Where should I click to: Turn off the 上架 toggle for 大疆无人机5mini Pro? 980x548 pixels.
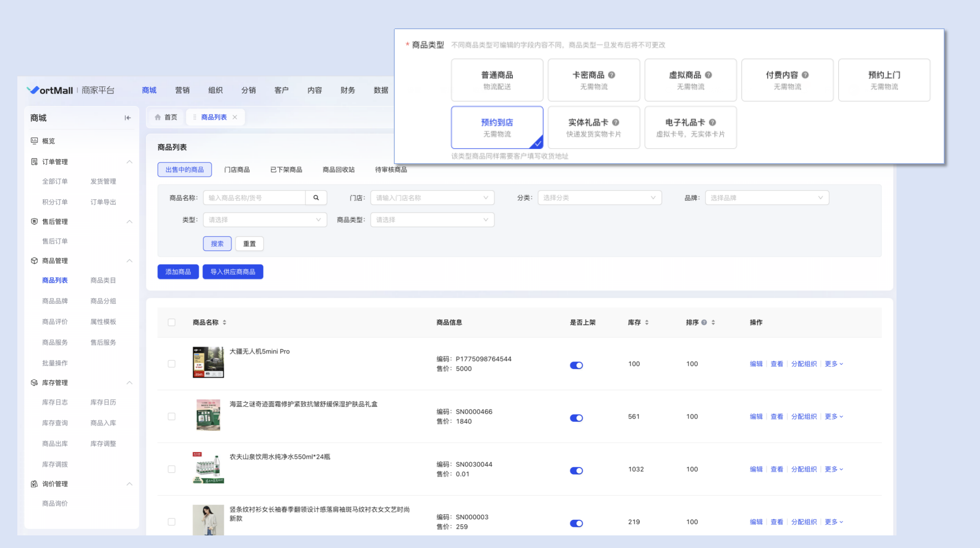[576, 365]
